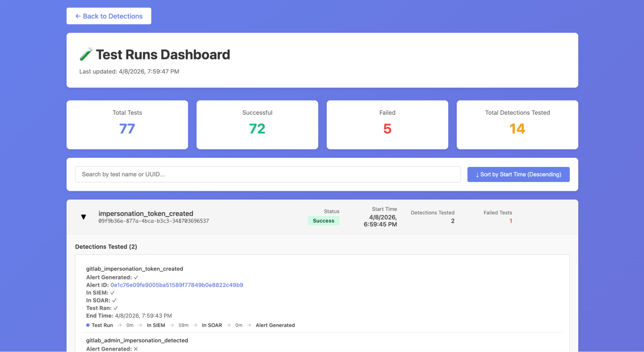Click Start Time value 4/8/2026, 6:59:45 PM
The height and width of the screenshot is (352, 644).
point(380,221)
